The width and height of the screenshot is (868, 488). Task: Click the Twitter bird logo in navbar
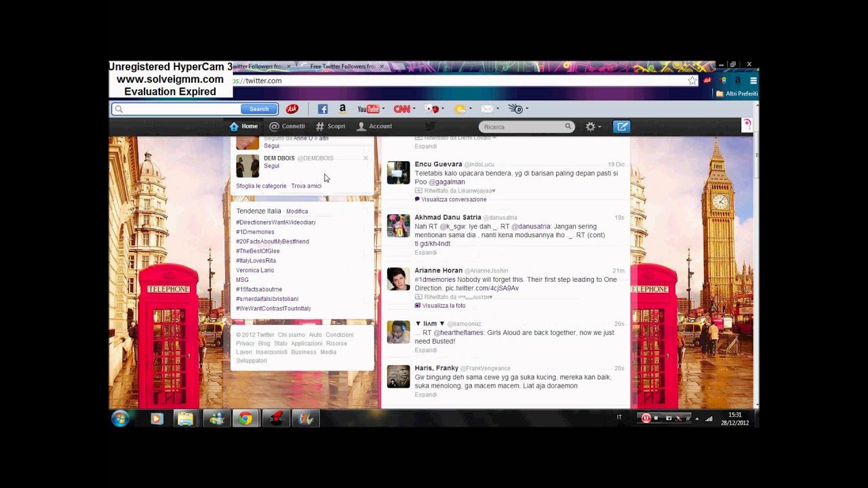pyautogui.click(x=430, y=126)
